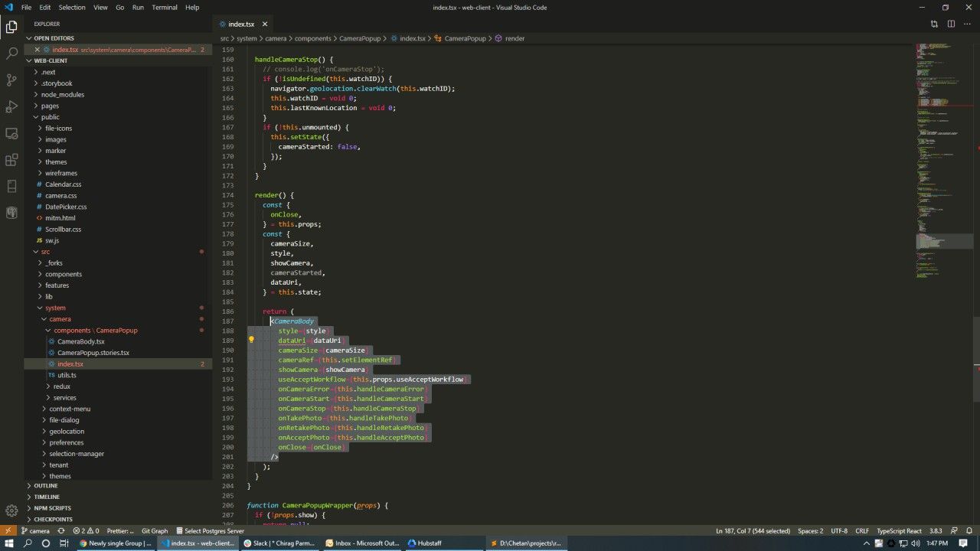
Task: Open CameraBody.tsx in the explorer
Action: pos(80,341)
